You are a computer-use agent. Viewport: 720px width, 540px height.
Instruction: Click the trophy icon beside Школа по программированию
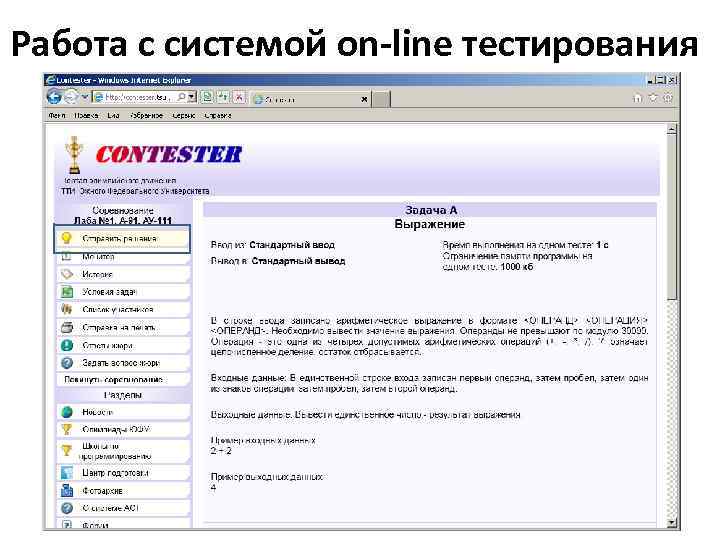click(67, 451)
